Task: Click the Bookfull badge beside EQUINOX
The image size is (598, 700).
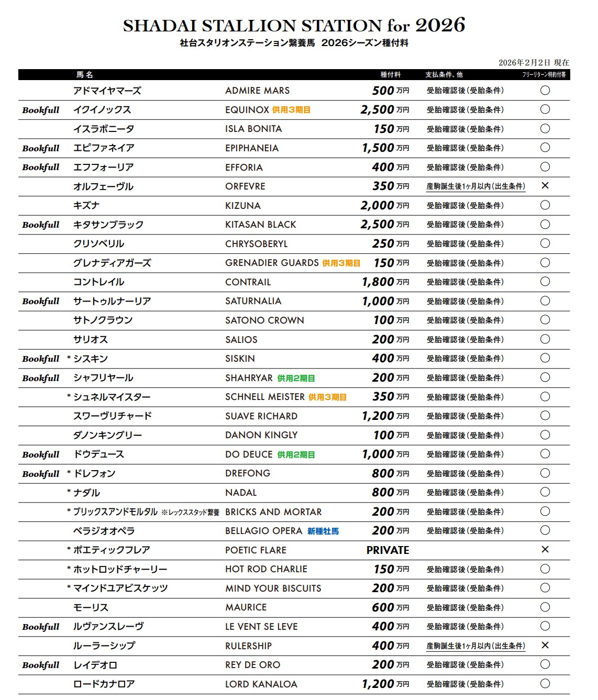Action: (x=41, y=110)
